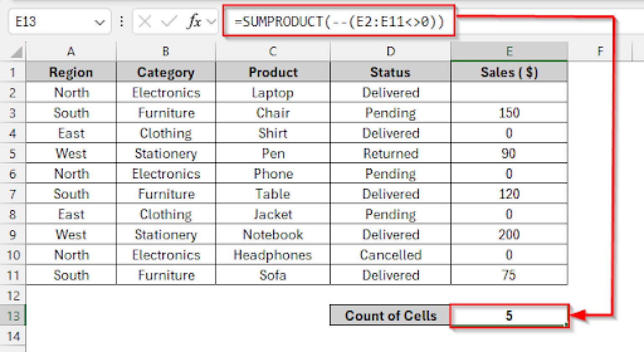Click the three-dot separator after Name Box

(x=121, y=21)
